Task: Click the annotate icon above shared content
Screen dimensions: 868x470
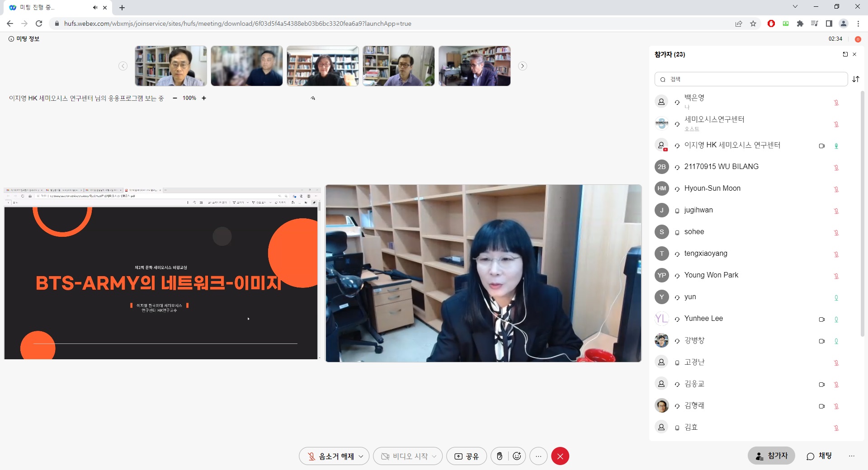Action: pos(313,98)
